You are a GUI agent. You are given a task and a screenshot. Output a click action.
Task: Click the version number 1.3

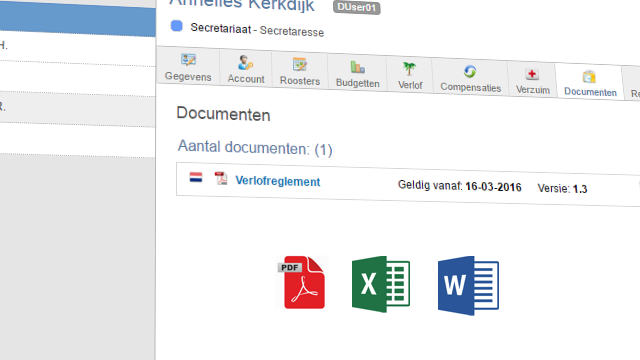pos(580,189)
